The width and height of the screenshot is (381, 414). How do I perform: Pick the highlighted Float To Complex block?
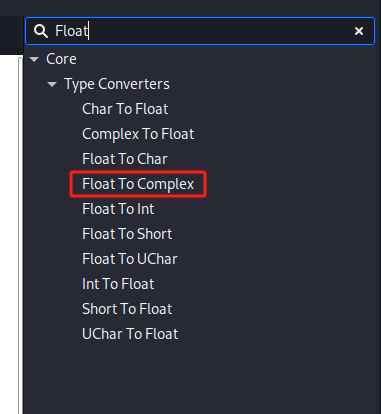[x=138, y=184]
